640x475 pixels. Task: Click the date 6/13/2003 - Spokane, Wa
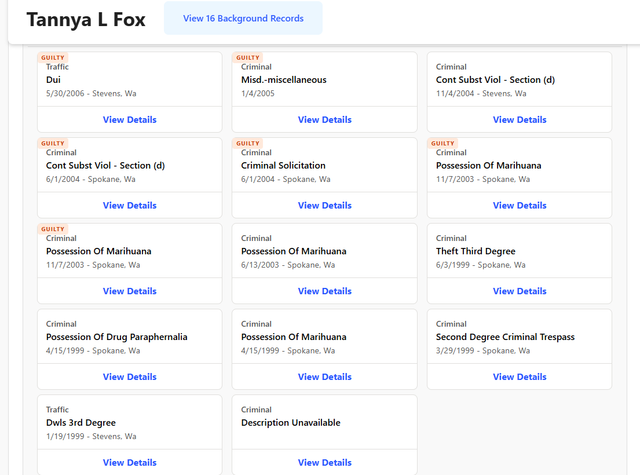(288, 265)
